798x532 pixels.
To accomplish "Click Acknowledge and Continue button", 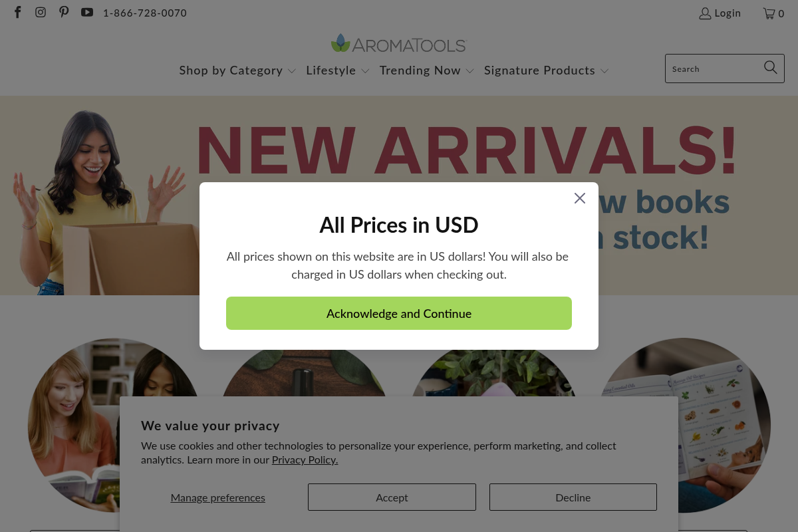I will pos(399,313).
